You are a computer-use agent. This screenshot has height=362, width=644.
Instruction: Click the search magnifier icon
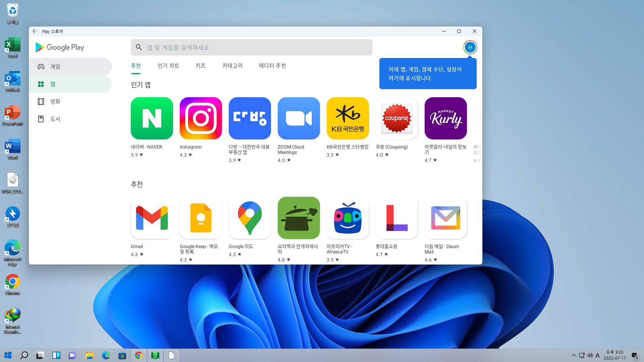(139, 47)
